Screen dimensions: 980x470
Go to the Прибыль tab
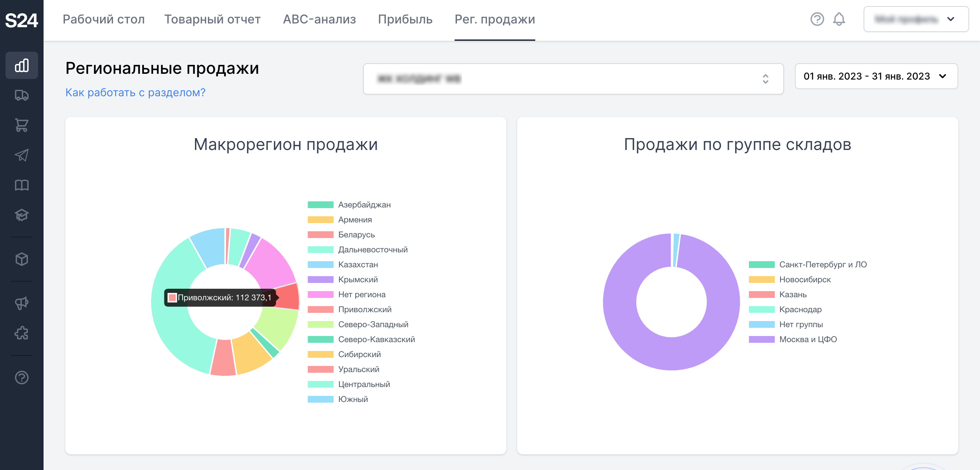(405, 19)
